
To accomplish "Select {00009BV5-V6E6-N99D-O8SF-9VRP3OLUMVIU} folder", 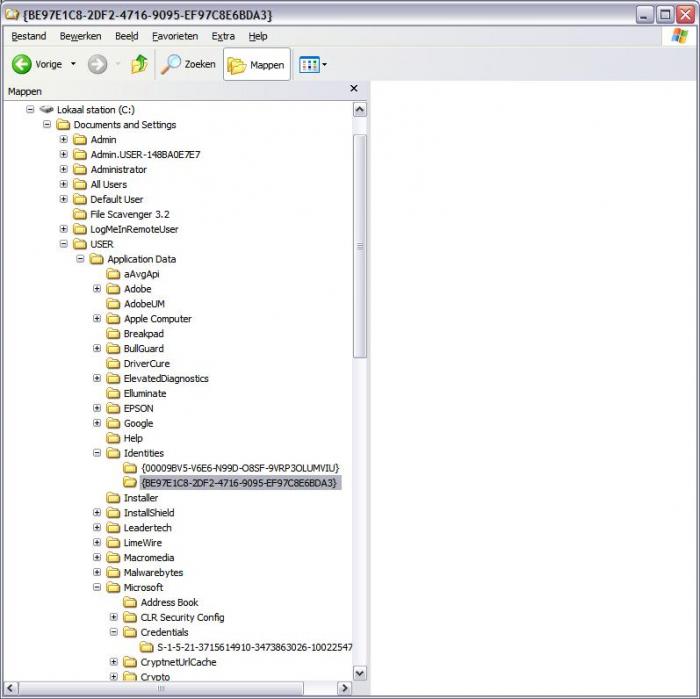I will coord(240,468).
